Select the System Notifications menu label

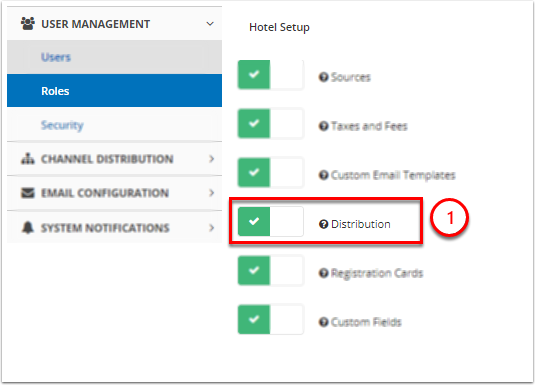[105, 228]
